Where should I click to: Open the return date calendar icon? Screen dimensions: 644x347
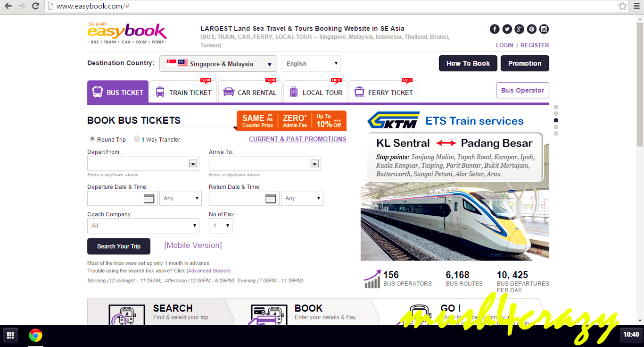click(x=271, y=199)
